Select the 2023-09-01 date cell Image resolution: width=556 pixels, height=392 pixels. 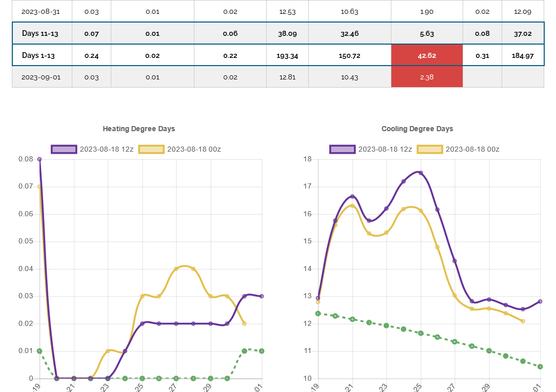tap(42, 77)
